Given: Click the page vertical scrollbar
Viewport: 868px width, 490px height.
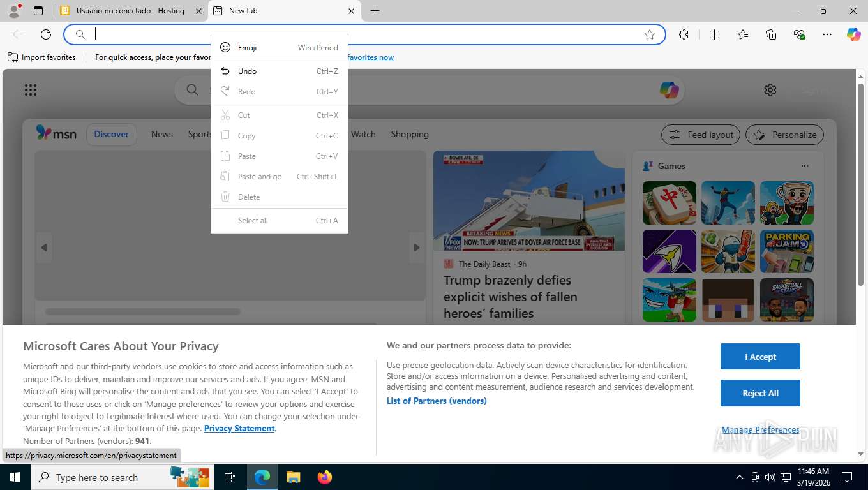Looking at the screenshot, I should click(860, 184).
